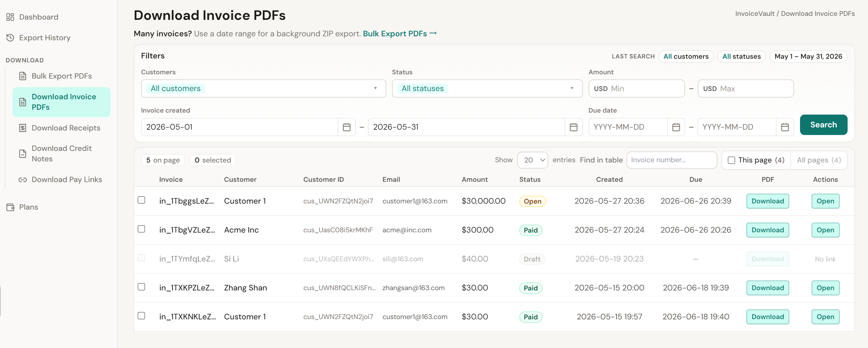
Task: Click the Download Receipts receipt icon
Action: tap(23, 128)
